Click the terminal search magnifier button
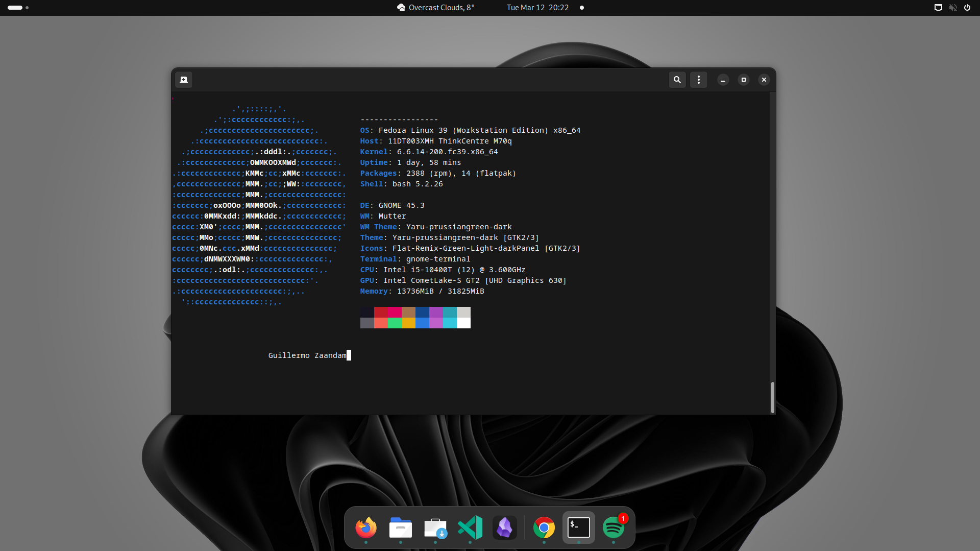The width and height of the screenshot is (980, 551). (677, 80)
